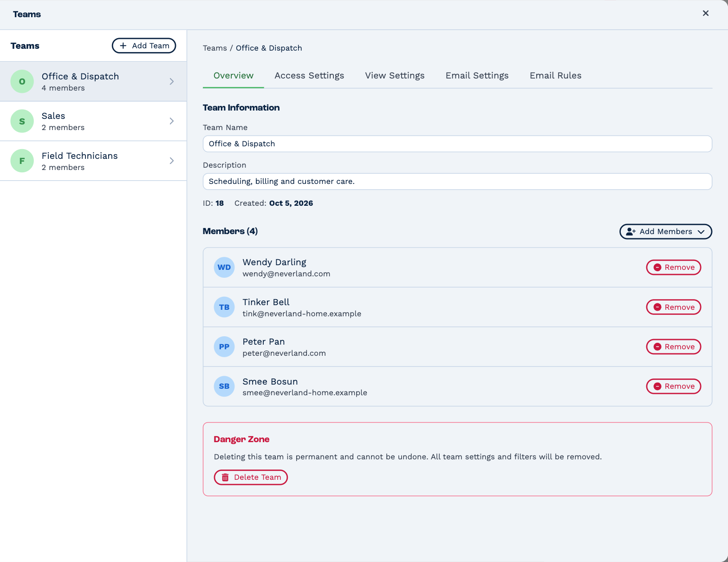Expand chevron on Field Technicians row
The width and height of the screenshot is (728, 562).
tap(172, 161)
